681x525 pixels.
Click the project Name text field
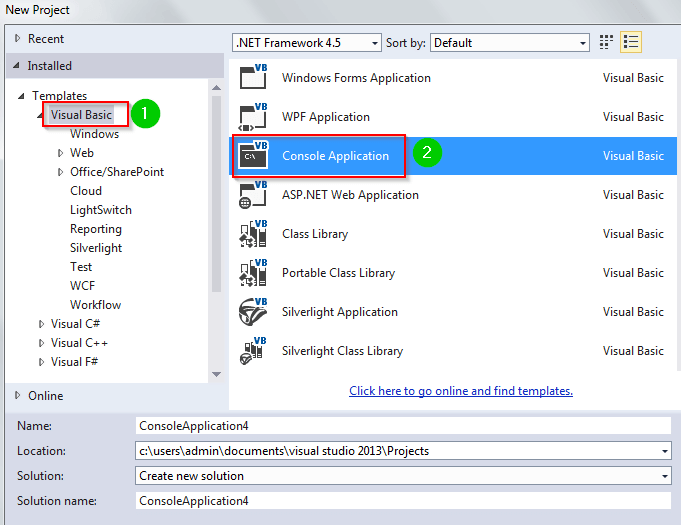pos(403,426)
